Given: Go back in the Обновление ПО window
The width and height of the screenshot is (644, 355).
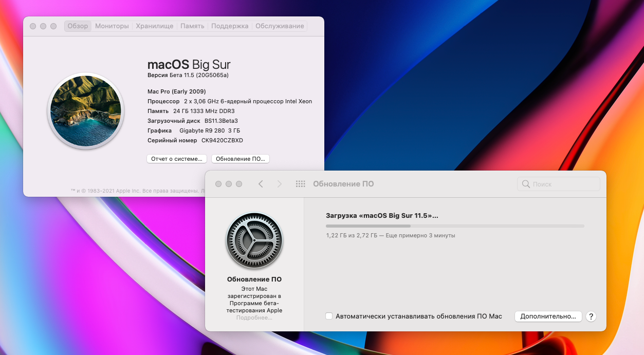Looking at the screenshot, I should coord(261,184).
